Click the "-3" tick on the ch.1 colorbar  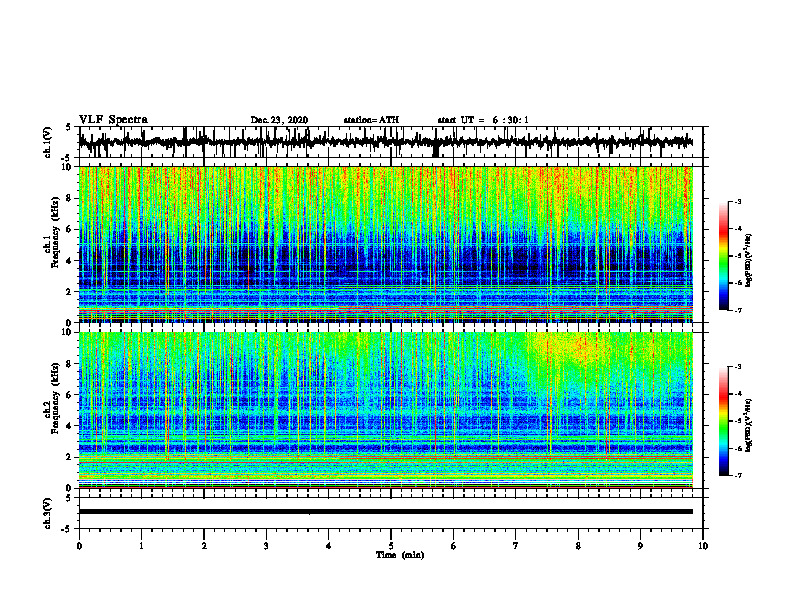click(x=738, y=201)
